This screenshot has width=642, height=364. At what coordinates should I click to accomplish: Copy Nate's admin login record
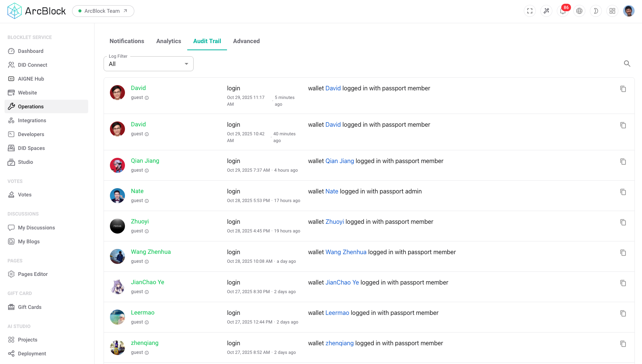623,192
